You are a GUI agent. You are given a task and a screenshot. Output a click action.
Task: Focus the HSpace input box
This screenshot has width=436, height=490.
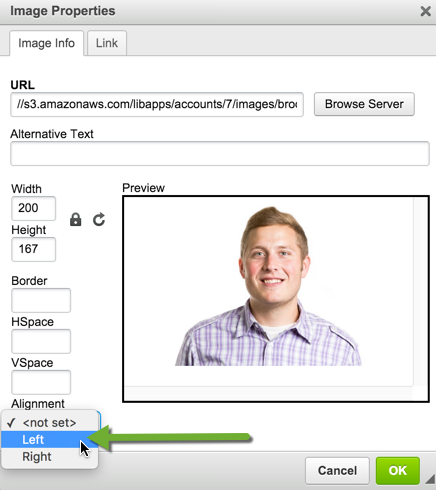point(41,341)
